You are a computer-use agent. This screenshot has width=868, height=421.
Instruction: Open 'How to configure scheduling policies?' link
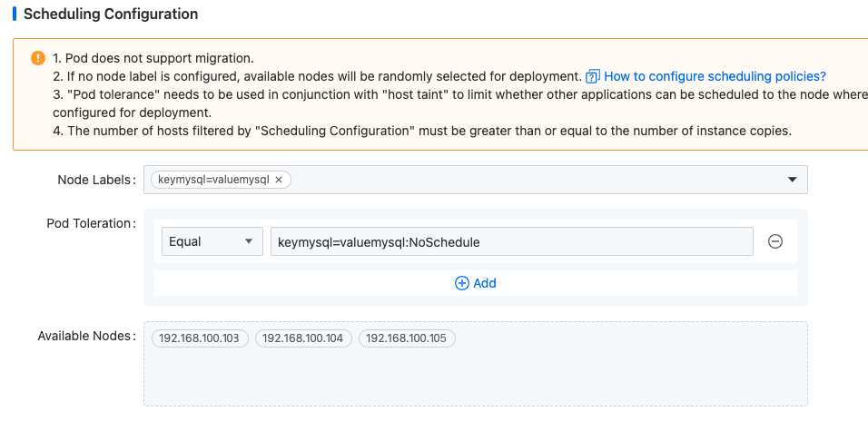(x=715, y=76)
